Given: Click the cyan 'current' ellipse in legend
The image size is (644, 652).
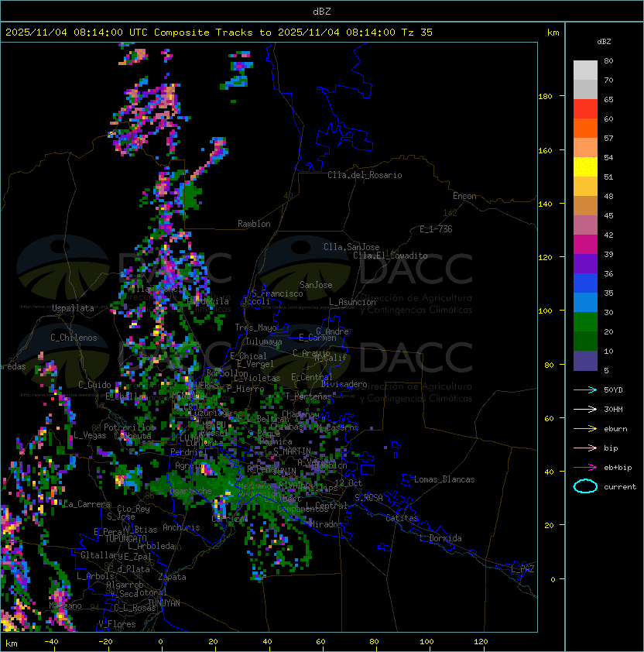Looking at the screenshot, I should tap(585, 486).
